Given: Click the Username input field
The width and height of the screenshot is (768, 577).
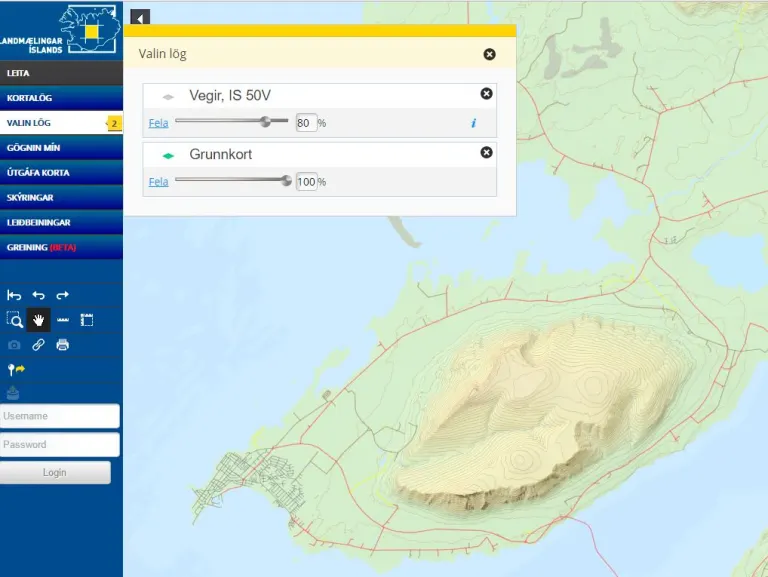Looking at the screenshot, I should coord(60,416).
